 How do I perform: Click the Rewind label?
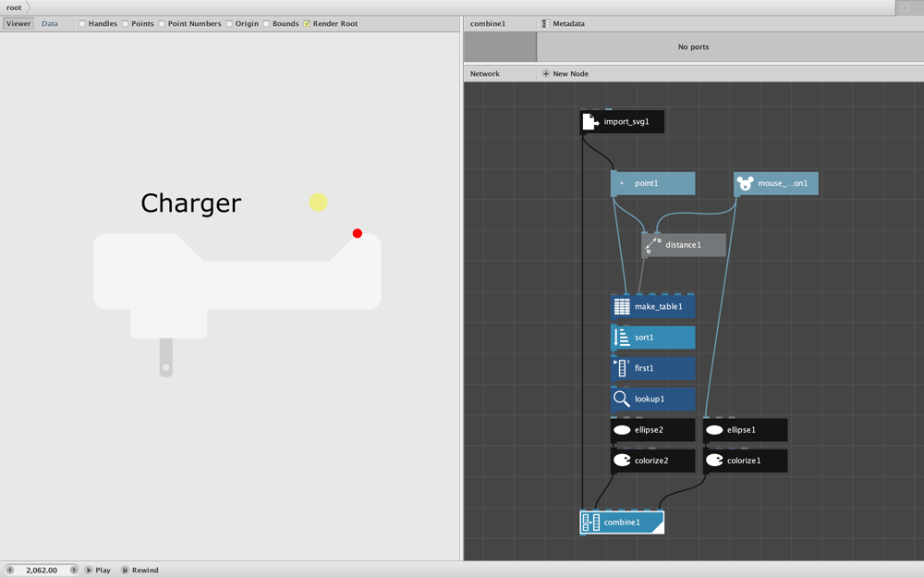click(145, 570)
